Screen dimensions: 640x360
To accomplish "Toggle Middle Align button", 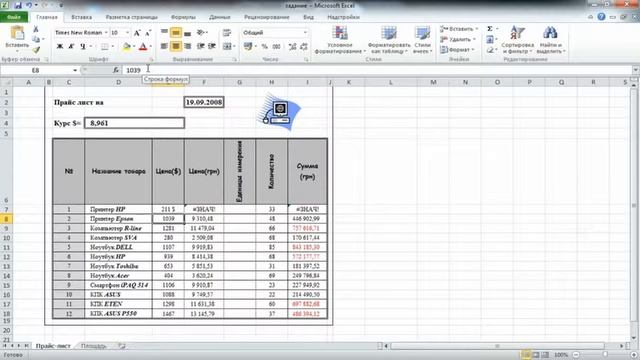I will 176,33.
